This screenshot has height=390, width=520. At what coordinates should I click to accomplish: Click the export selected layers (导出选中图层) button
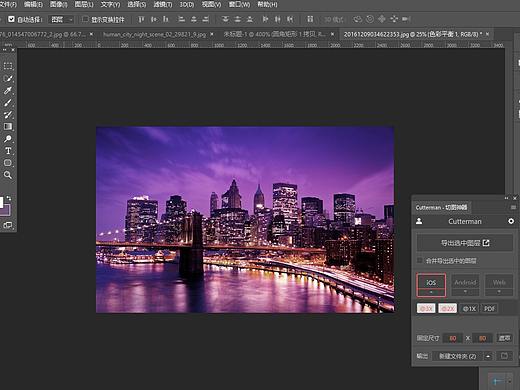(x=465, y=243)
